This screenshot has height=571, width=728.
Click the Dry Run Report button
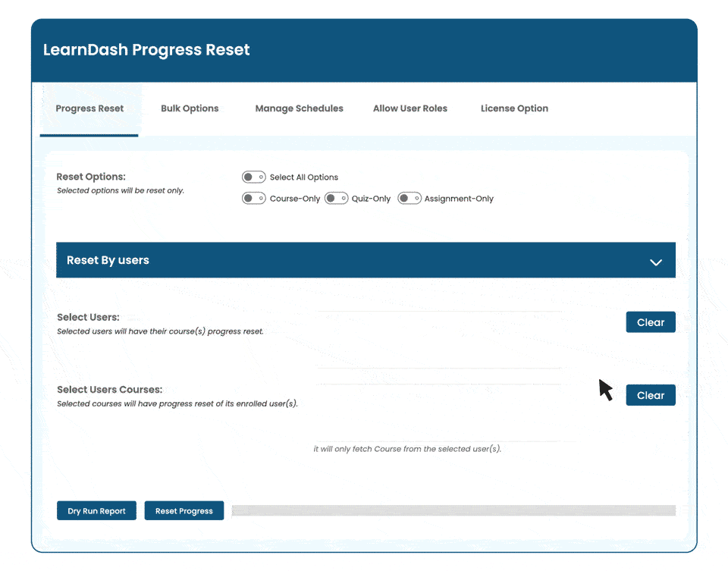point(96,510)
